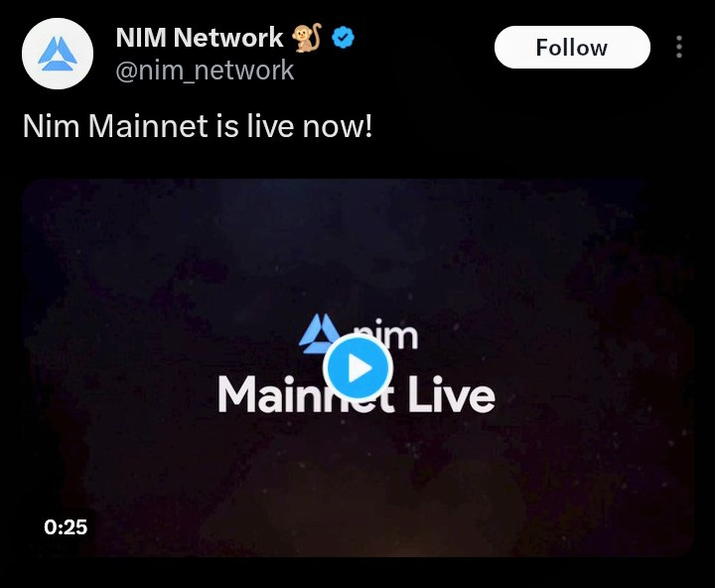Visit the @nim_network handle
Viewport: 715px width, 588px height.
click(205, 71)
